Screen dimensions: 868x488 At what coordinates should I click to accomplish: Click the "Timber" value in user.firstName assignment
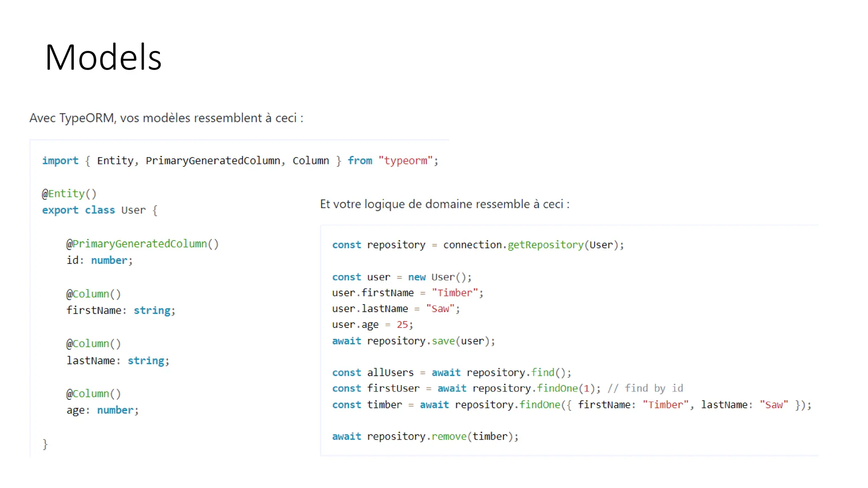454,293
